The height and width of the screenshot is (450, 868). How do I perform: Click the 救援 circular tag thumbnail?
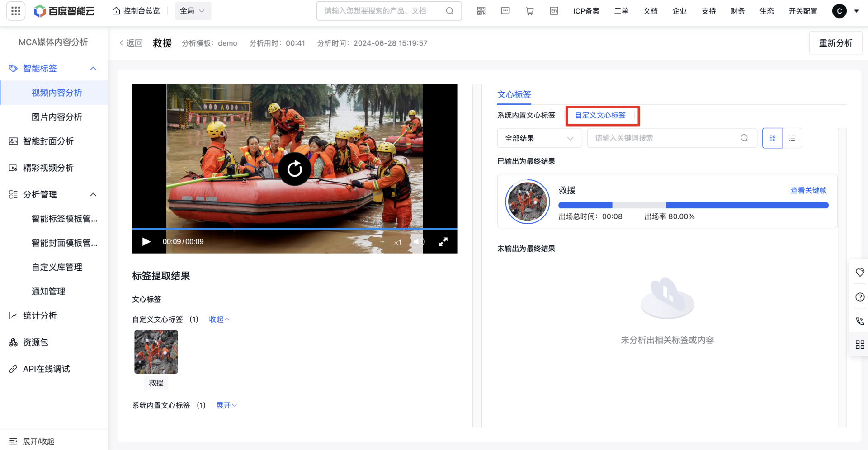click(x=527, y=202)
